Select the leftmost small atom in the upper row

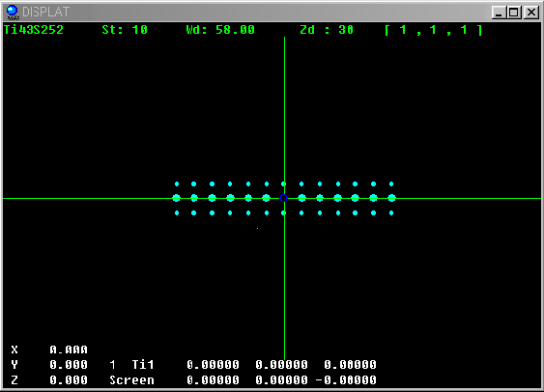point(177,184)
